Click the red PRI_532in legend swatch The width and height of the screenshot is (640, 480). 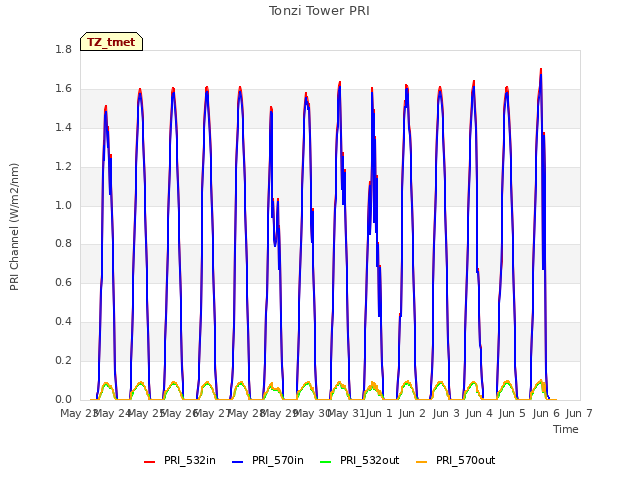(x=149, y=462)
